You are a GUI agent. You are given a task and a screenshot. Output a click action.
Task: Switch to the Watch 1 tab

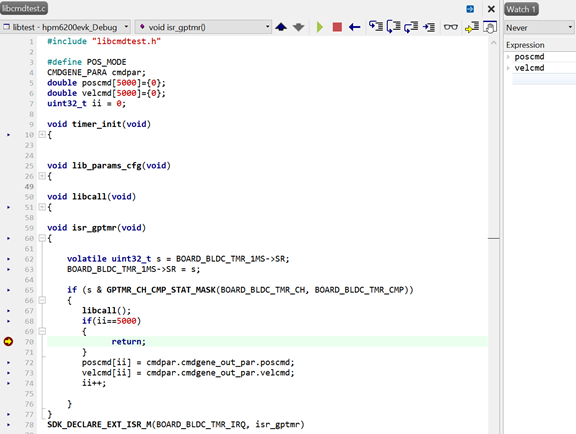click(x=521, y=9)
